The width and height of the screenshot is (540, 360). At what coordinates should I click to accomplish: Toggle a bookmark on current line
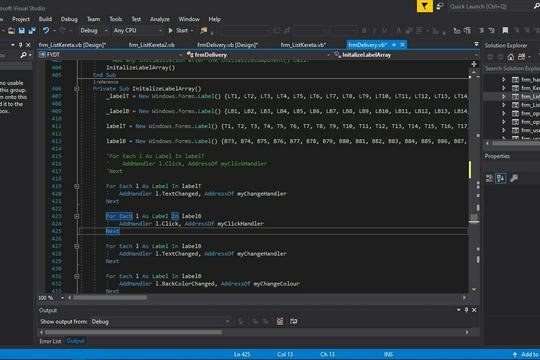[505, 31]
